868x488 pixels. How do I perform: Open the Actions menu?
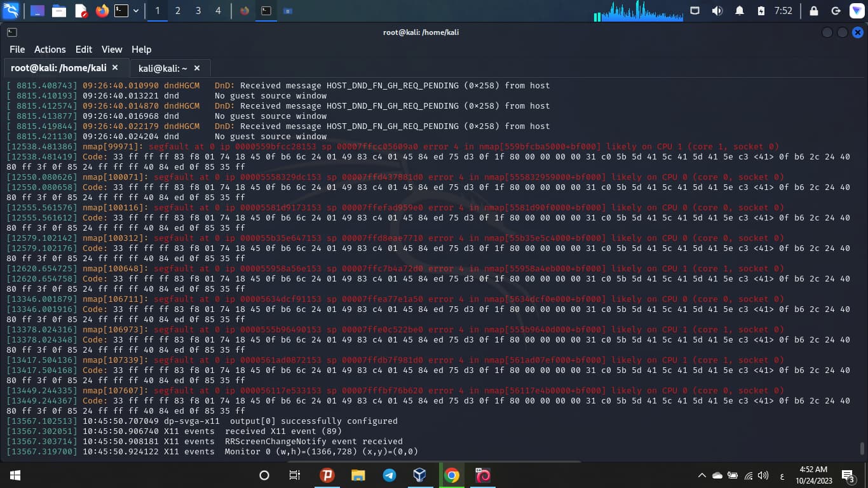pyautogui.click(x=50, y=50)
